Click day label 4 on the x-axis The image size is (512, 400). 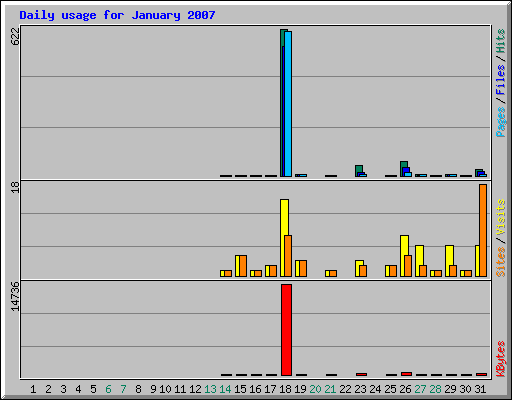pos(78,389)
